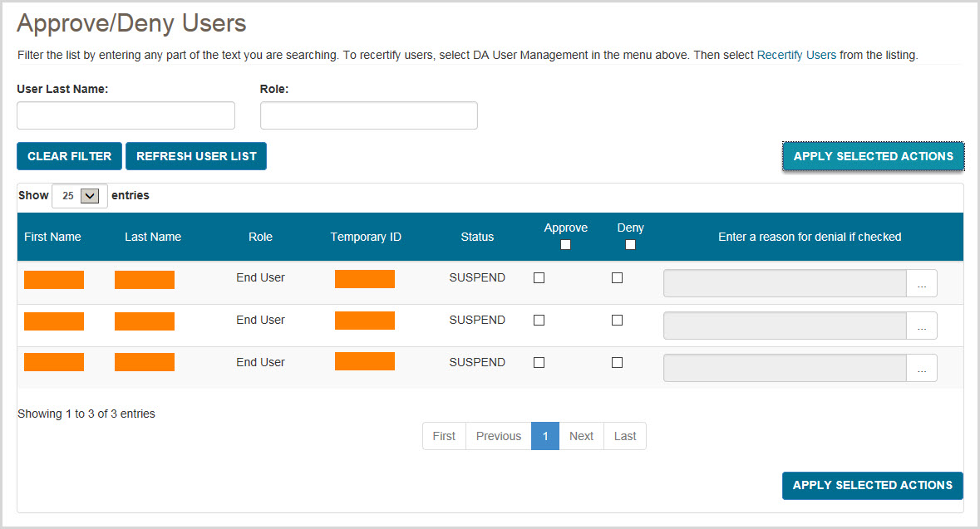
Task: Check Deny for the first user row
Action: pyautogui.click(x=617, y=278)
